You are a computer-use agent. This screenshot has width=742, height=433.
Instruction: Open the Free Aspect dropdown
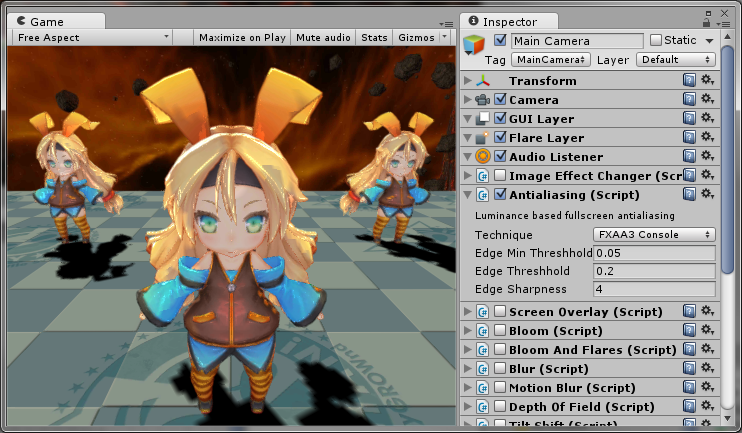tap(92, 37)
